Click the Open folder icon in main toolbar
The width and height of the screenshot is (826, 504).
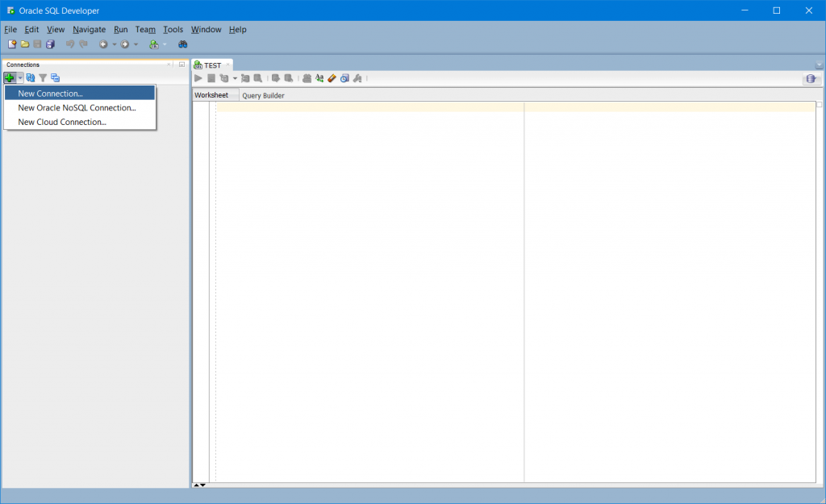[25, 44]
